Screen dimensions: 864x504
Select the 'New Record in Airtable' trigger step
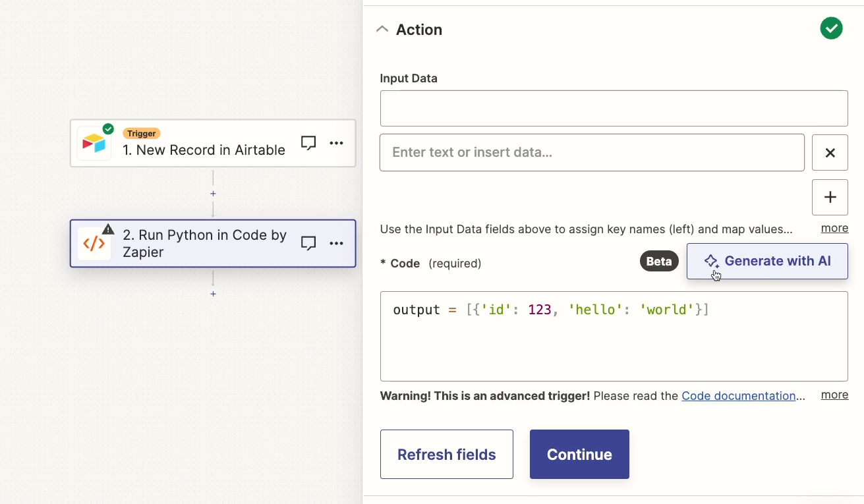pos(213,143)
